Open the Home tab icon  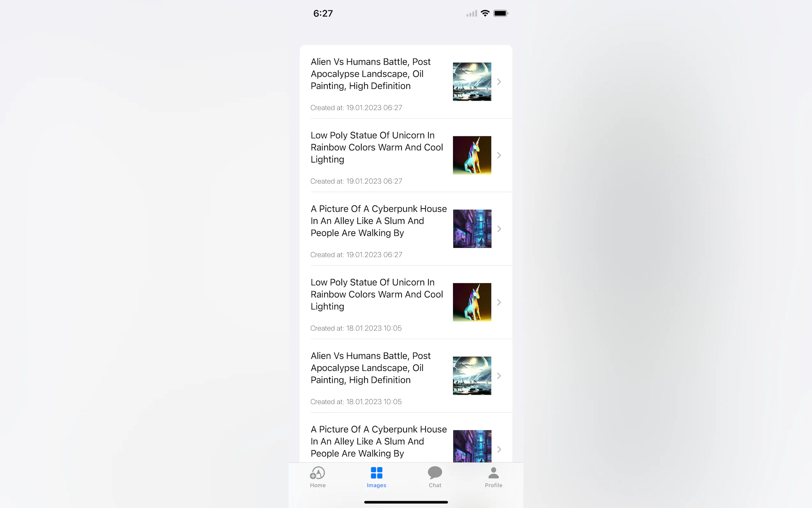click(317, 473)
